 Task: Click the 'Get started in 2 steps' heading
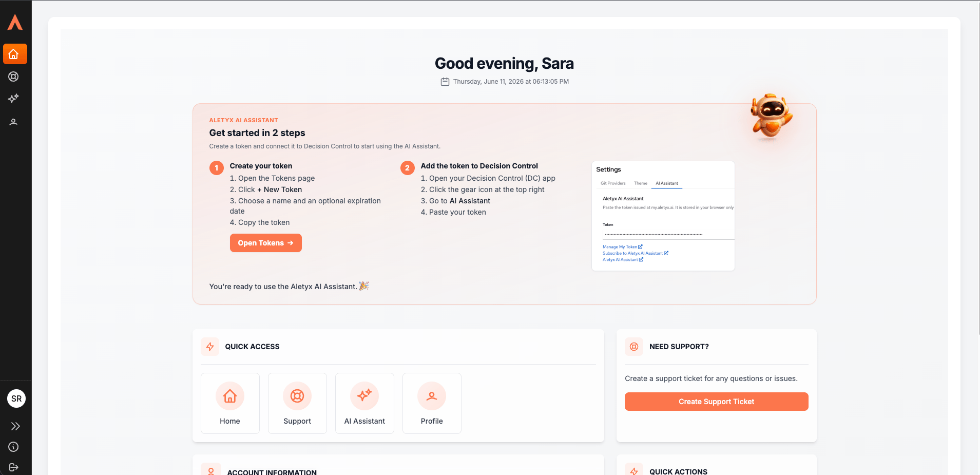(257, 133)
